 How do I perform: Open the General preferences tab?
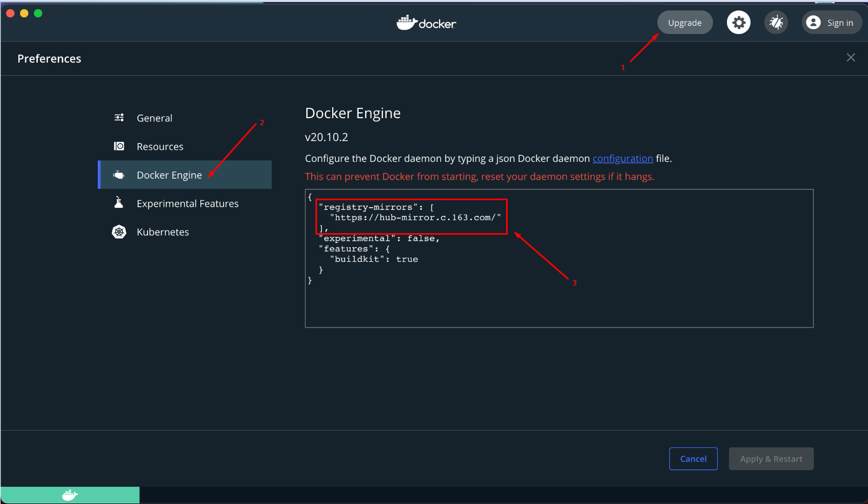pyautogui.click(x=185, y=118)
